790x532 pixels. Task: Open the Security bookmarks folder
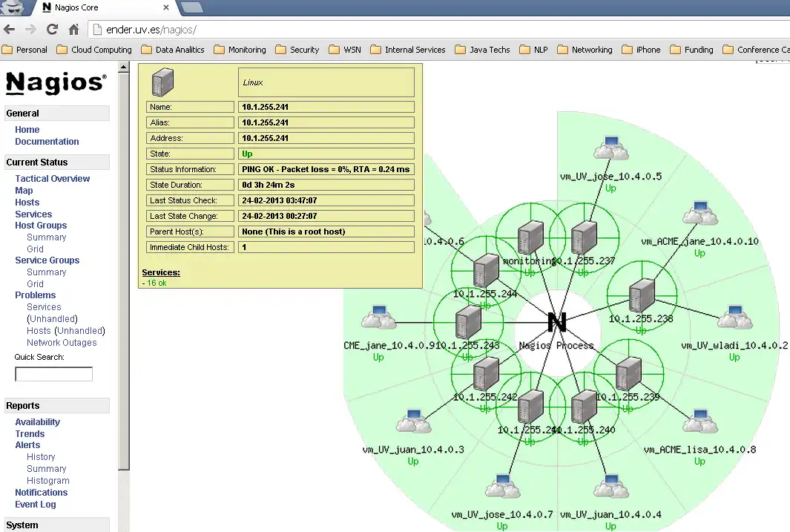click(x=297, y=50)
